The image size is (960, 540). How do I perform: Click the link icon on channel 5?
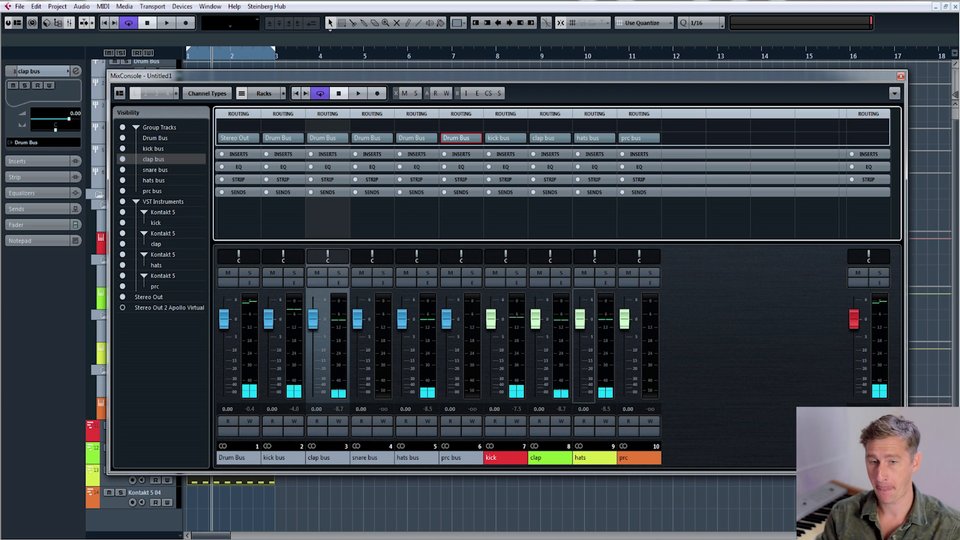tap(401, 446)
